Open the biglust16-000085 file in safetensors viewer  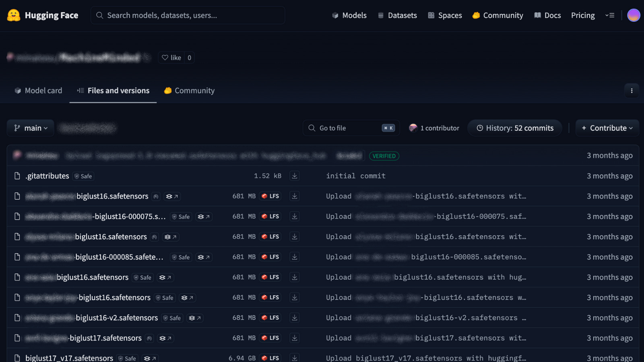[x=204, y=257]
